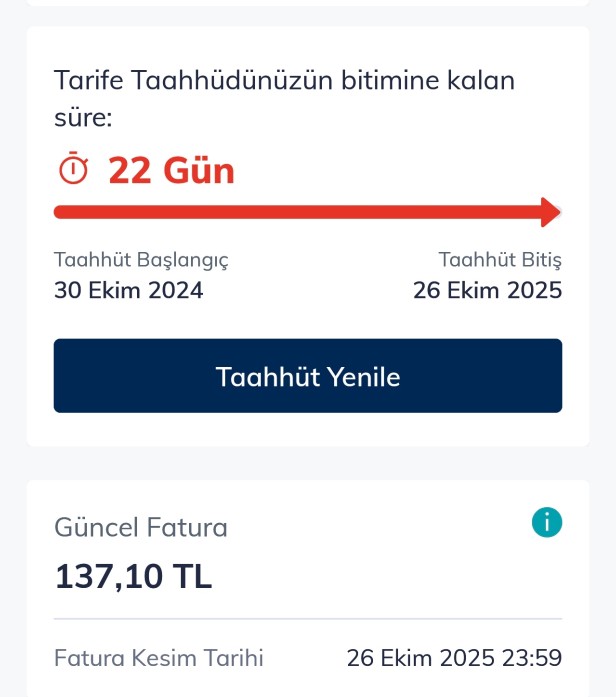Select the Fatura Kesim Tarihi label

pyautogui.click(x=158, y=658)
